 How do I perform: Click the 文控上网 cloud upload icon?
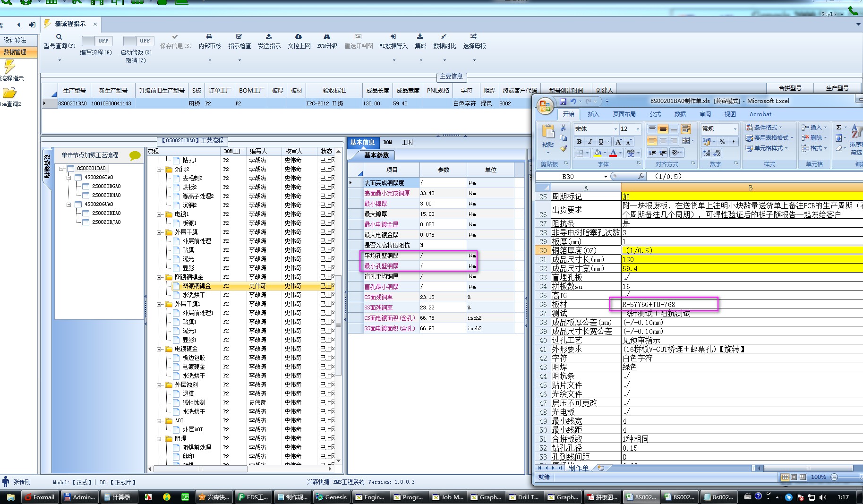(x=299, y=37)
